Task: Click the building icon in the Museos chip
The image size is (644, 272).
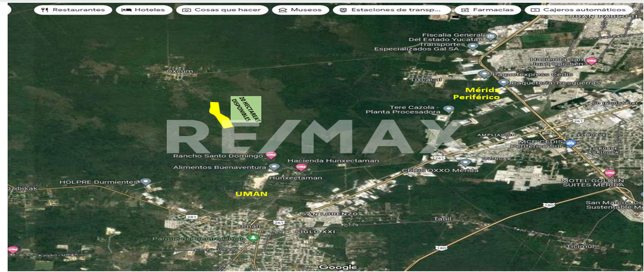Action: point(282,10)
